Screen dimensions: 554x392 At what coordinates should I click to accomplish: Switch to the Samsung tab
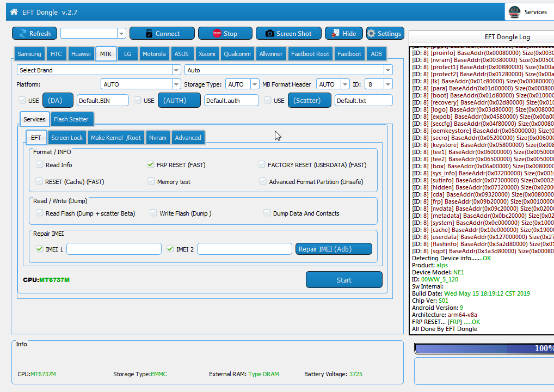pyautogui.click(x=29, y=54)
